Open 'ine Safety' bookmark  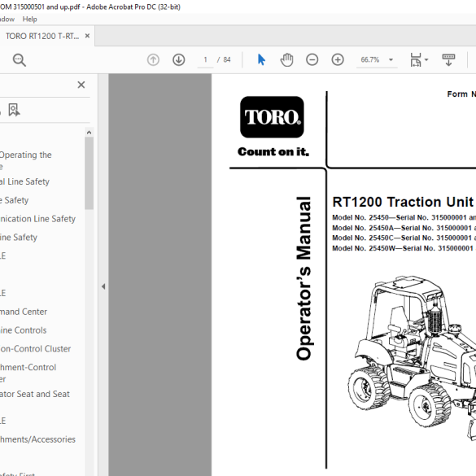click(19, 237)
